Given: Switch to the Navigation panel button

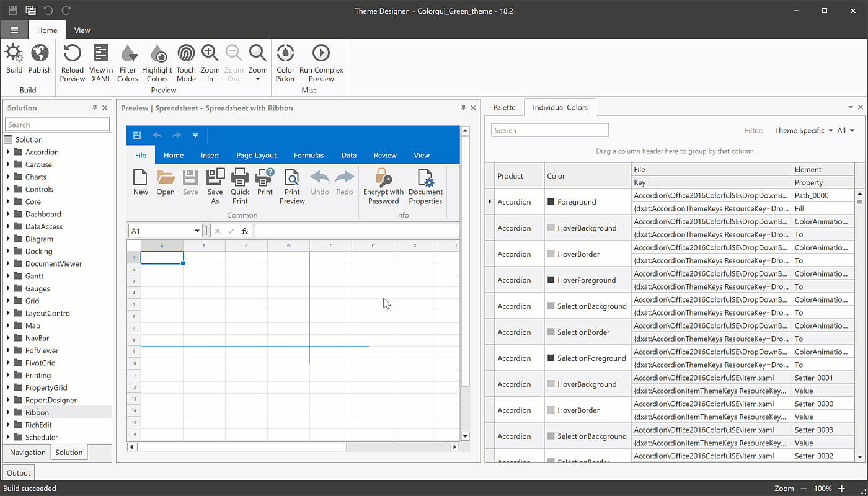Looking at the screenshot, I should pos(27,452).
